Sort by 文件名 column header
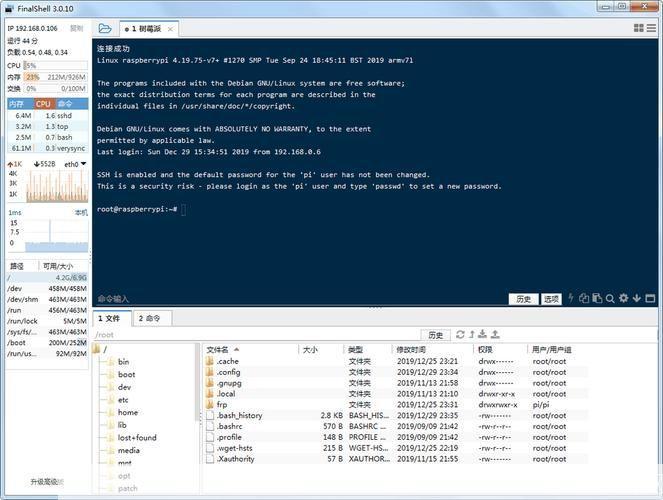 tap(251, 350)
